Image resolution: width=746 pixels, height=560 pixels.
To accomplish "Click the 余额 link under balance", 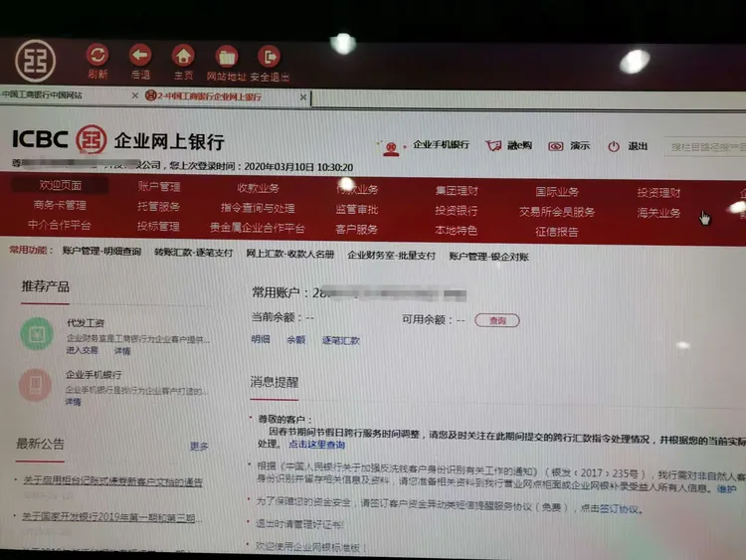I will coord(296,340).
